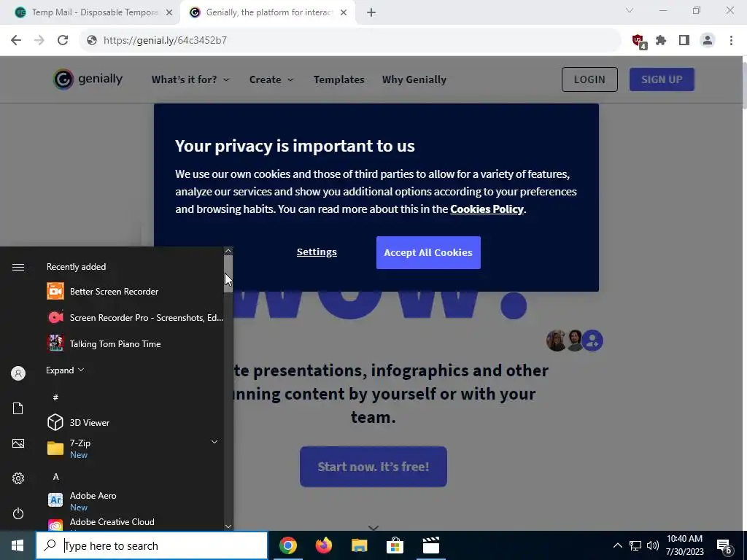The height and width of the screenshot is (560, 747).
Task: Expand the Recently added list
Action: tap(65, 370)
